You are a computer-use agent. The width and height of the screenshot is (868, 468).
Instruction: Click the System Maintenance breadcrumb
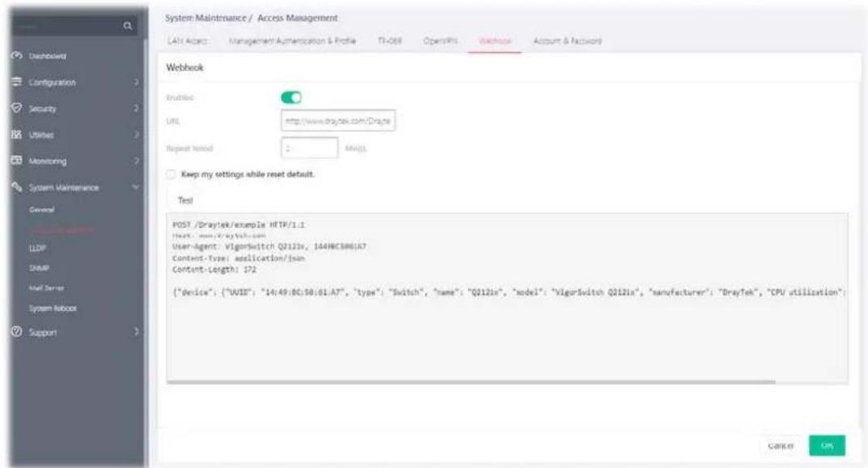[205, 19]
